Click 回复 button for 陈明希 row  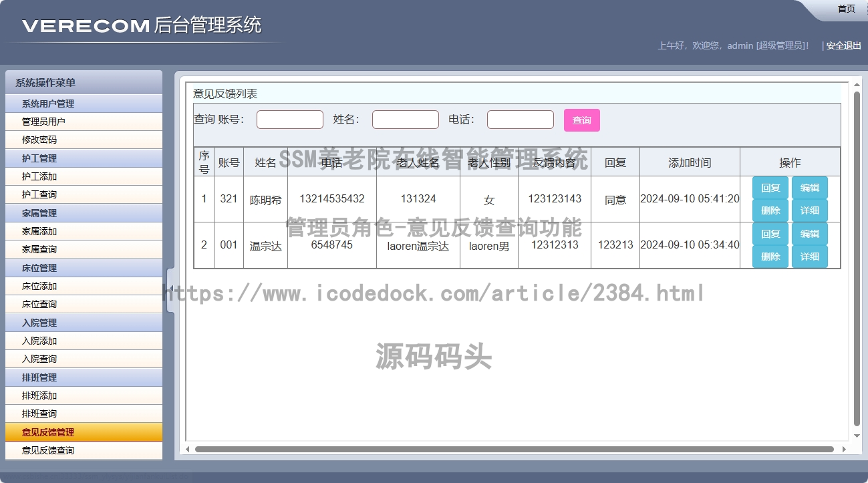(x=770, y=188)
